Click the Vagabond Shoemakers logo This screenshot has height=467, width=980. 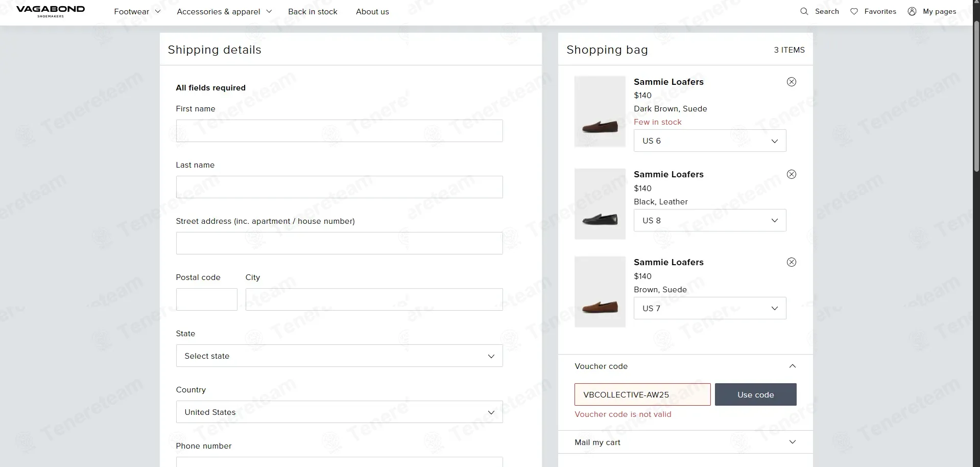(x=51, y=11)
